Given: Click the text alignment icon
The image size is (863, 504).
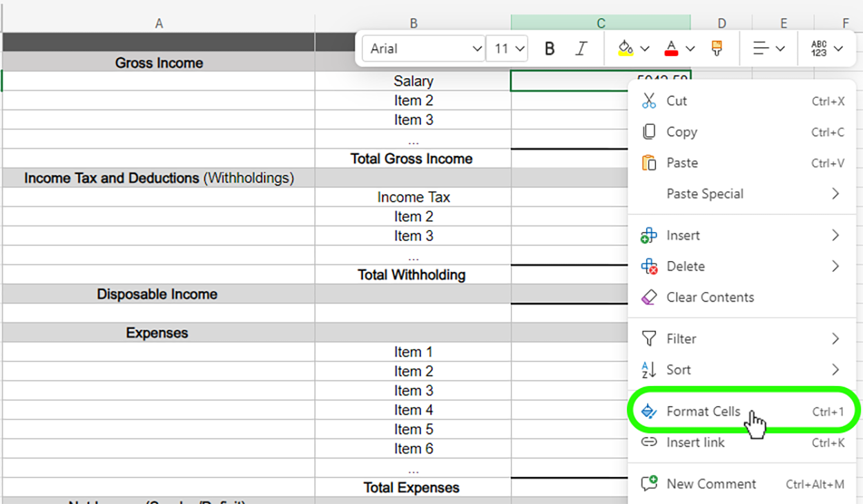Looking at the screenshot, I should (761, 48).
